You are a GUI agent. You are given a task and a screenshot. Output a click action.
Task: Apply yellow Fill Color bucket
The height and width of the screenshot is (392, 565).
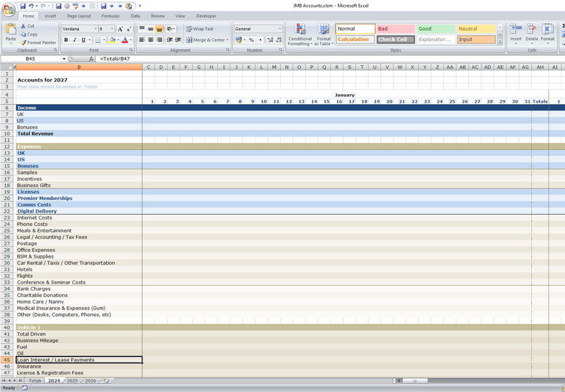pyautogui.click(x=112, y=40)
